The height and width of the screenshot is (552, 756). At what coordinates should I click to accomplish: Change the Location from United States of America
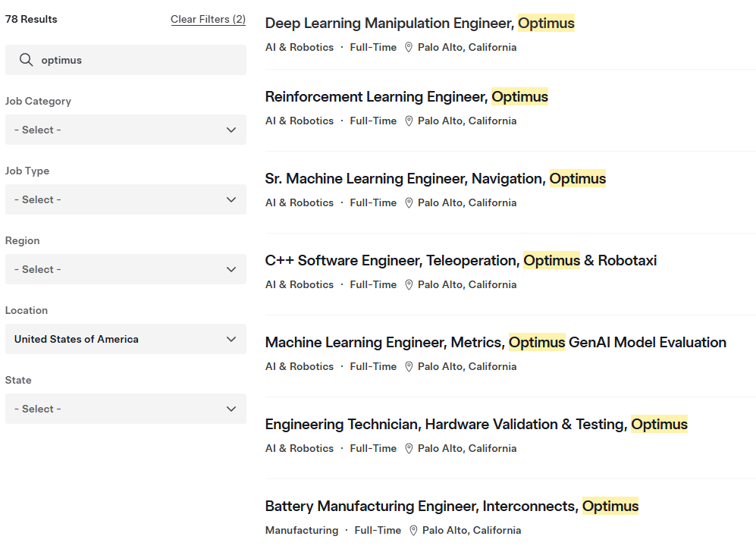(125, 339)
